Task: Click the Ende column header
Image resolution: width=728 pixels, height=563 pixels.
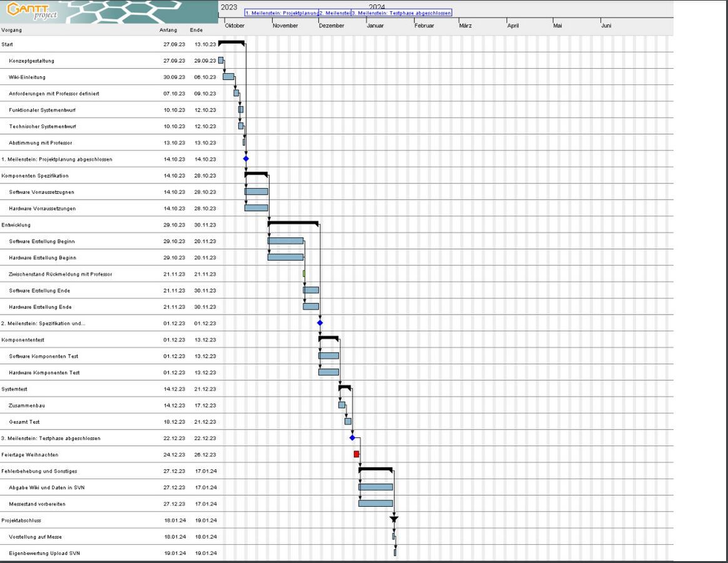Action: pos(197,30)
